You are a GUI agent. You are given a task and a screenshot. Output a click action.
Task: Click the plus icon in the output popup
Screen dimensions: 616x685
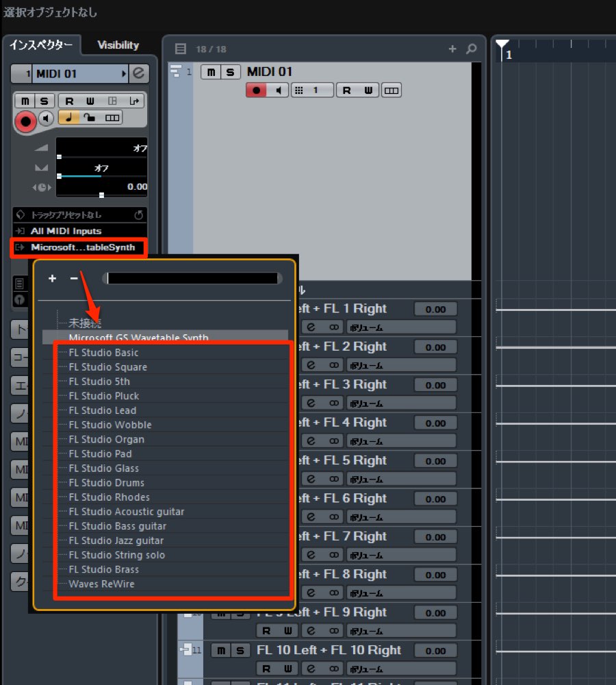click(x=53, y=278)
